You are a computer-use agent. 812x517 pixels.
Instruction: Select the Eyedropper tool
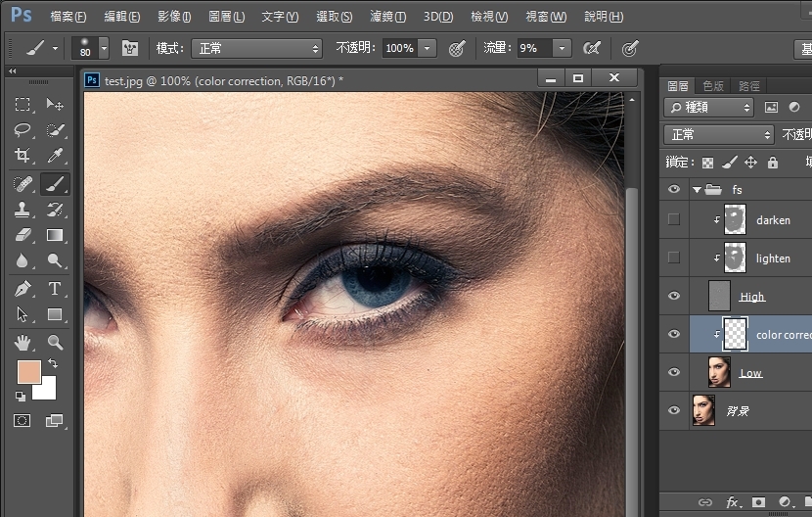(55, 155)
